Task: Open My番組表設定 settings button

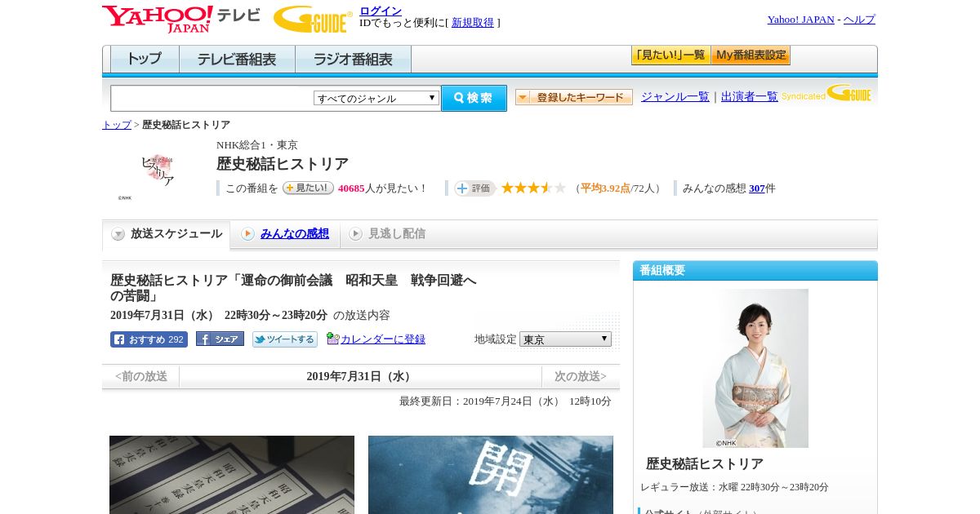Action: (751, 55)
